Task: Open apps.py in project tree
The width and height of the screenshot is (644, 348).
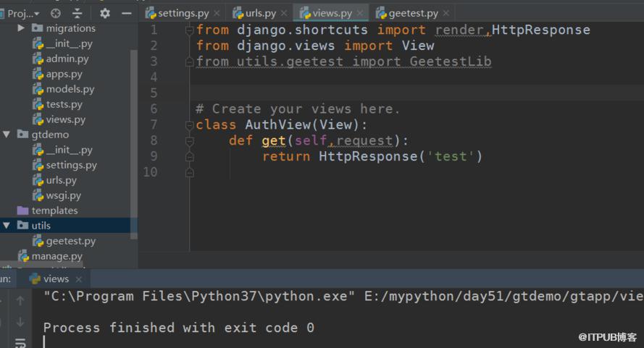Action: pos(64,74)
